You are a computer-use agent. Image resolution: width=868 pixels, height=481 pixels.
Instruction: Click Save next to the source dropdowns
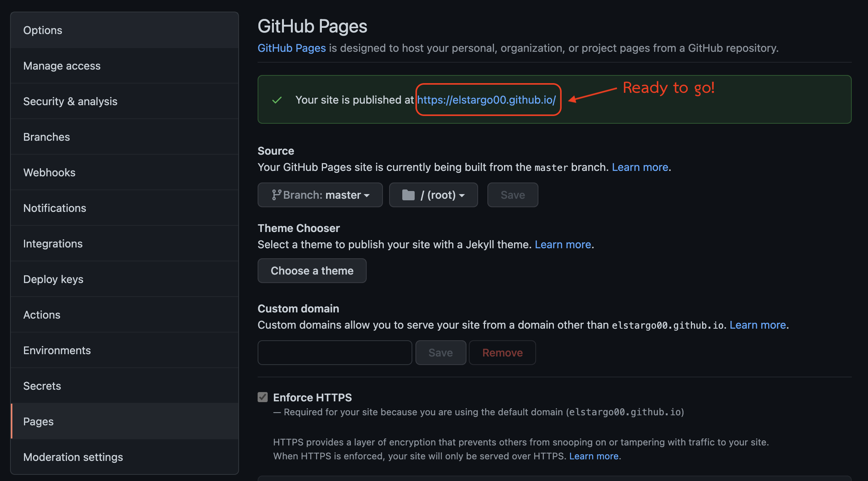pos(513,195)
